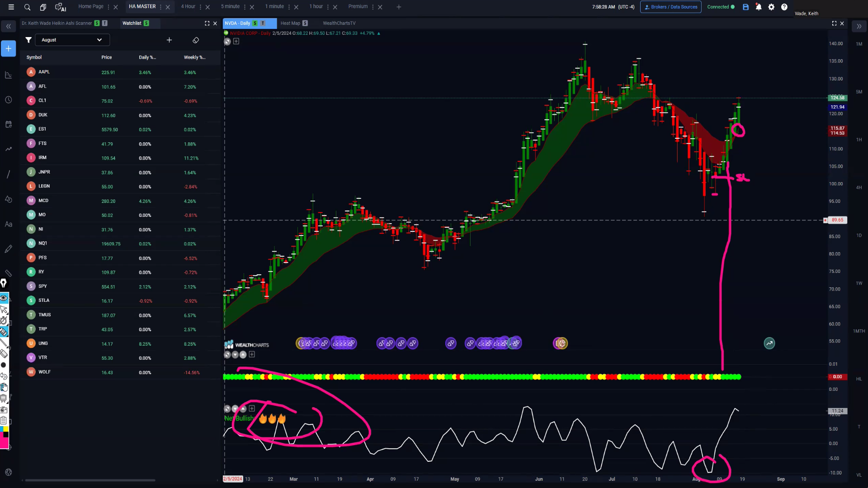
Task: Toggle the T link badge on NVDA tab
Action: click(263, 23)
